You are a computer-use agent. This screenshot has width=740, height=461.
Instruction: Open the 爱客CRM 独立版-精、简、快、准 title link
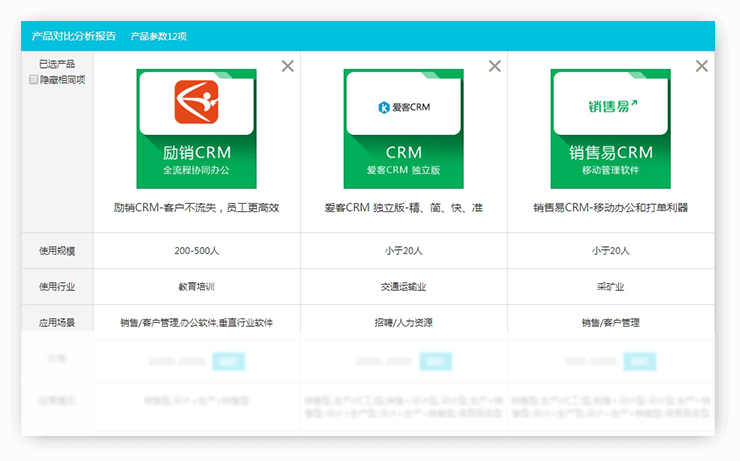[403, 208]
